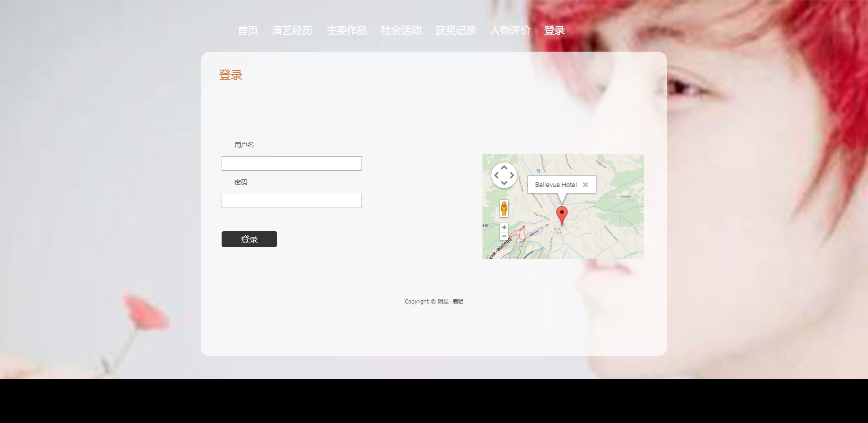This screenshot has width=868, height=423.
Task: Navigate to 人物评价
Action: click(x=510, y=30)
